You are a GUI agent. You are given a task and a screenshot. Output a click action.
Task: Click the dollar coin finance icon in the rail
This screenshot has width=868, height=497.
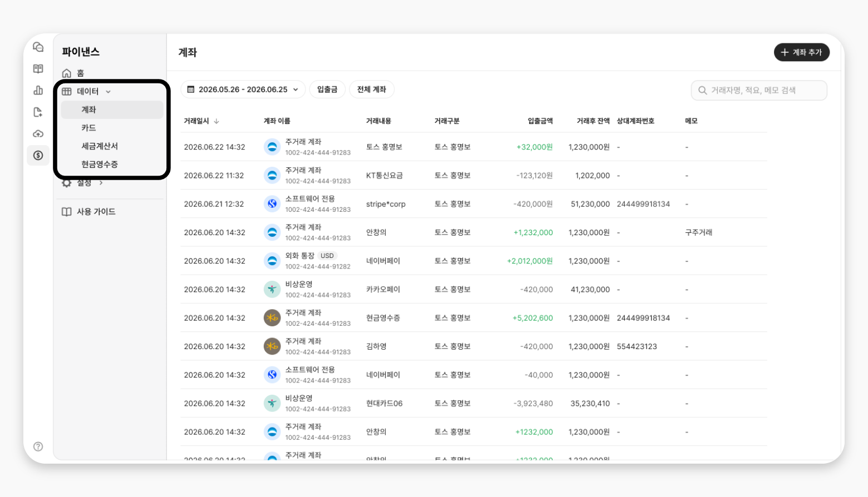(x=38, y=156)
